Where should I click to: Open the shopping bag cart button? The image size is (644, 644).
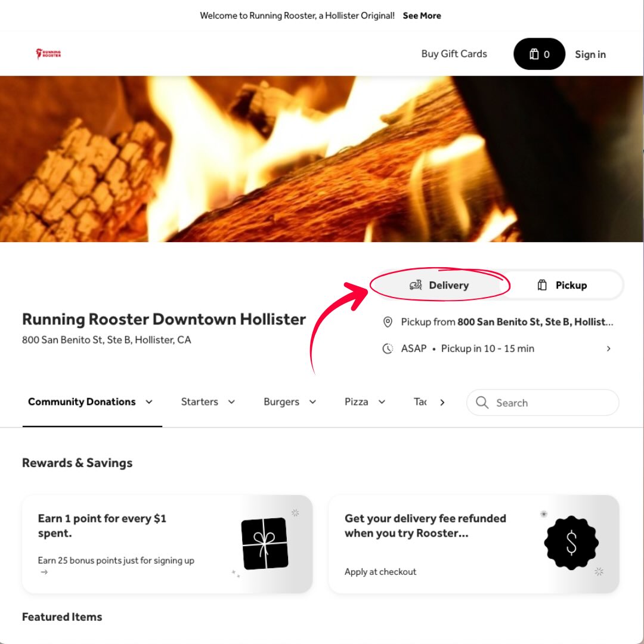(x=539, y=54)
